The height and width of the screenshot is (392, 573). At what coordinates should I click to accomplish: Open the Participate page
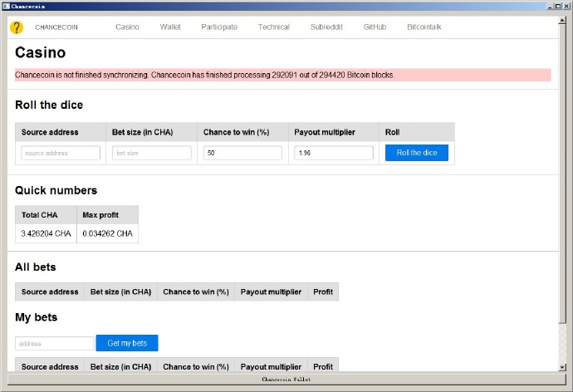coord(219,27)
